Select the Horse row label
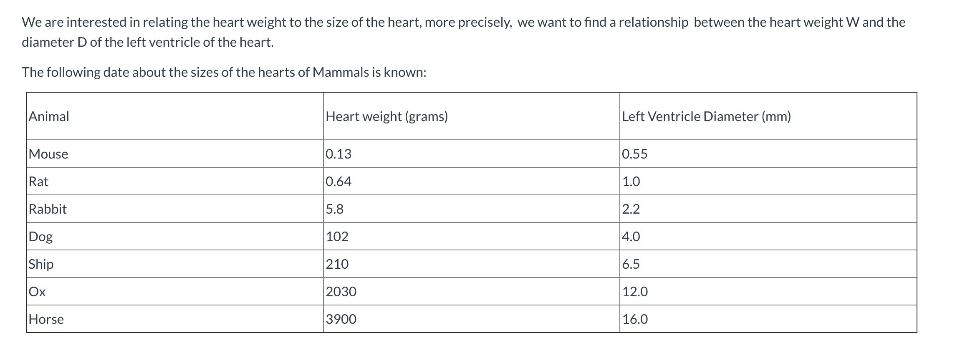Screen dimensions: 980x348 (x=46, y=319)
